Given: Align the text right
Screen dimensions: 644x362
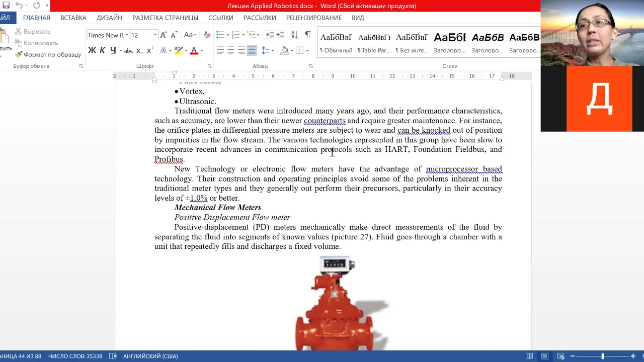Looking at the screenshot, I should (242, 50).
